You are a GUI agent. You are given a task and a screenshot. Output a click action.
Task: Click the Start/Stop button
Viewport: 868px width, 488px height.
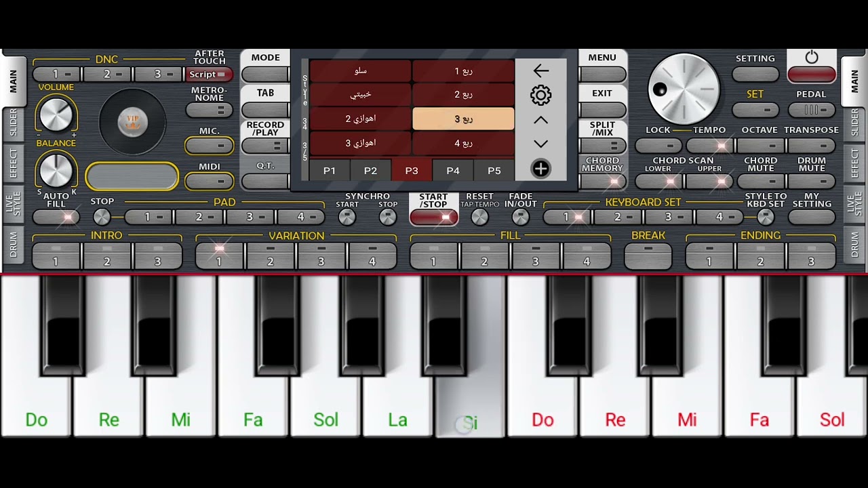click(x=434, y=217)
